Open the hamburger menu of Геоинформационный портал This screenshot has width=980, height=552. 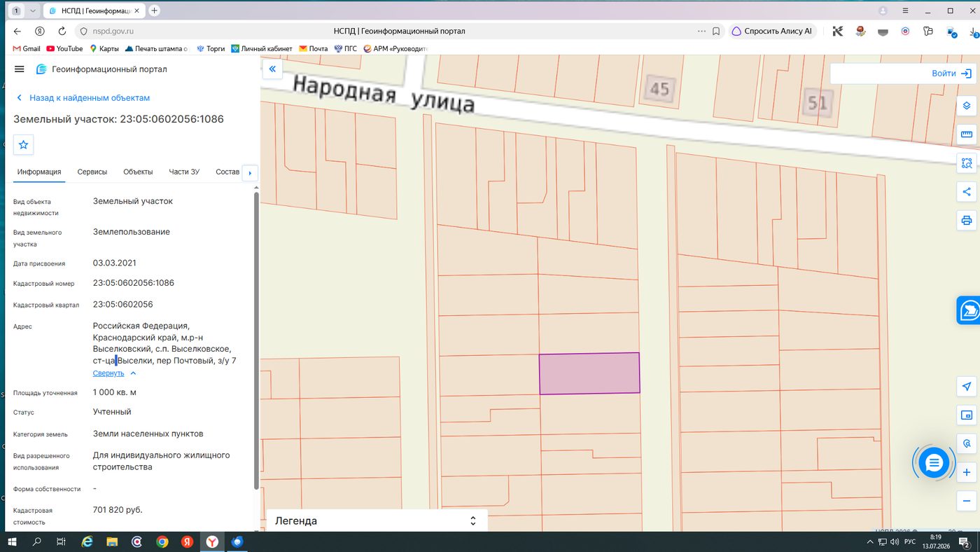20,69
